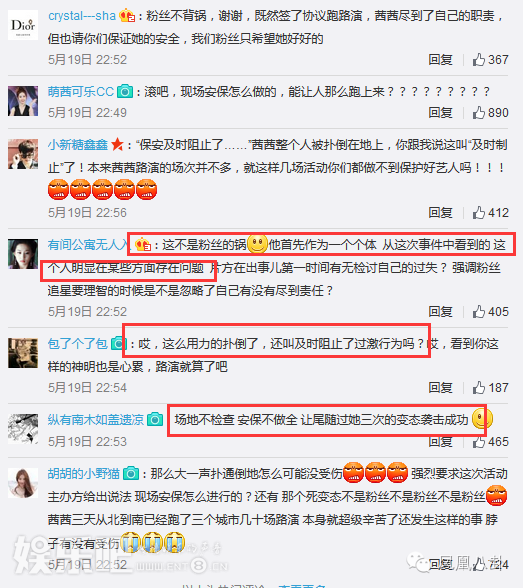Click thumbs-up icon showing 890 likes
The height and width of the screenshot is (588, 523).
click(x=479, y=112)
